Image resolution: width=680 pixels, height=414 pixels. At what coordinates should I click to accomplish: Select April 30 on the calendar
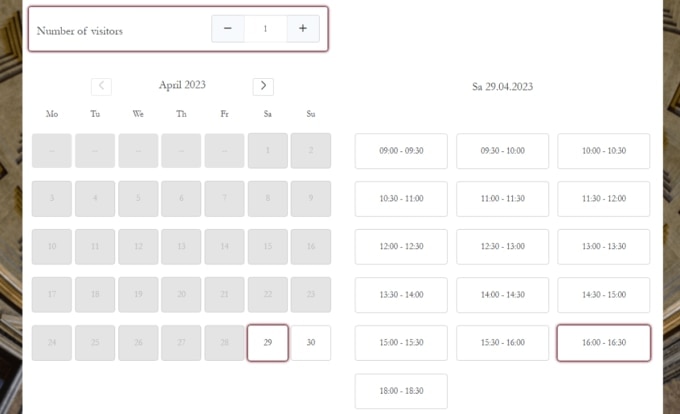pos(311,342)
